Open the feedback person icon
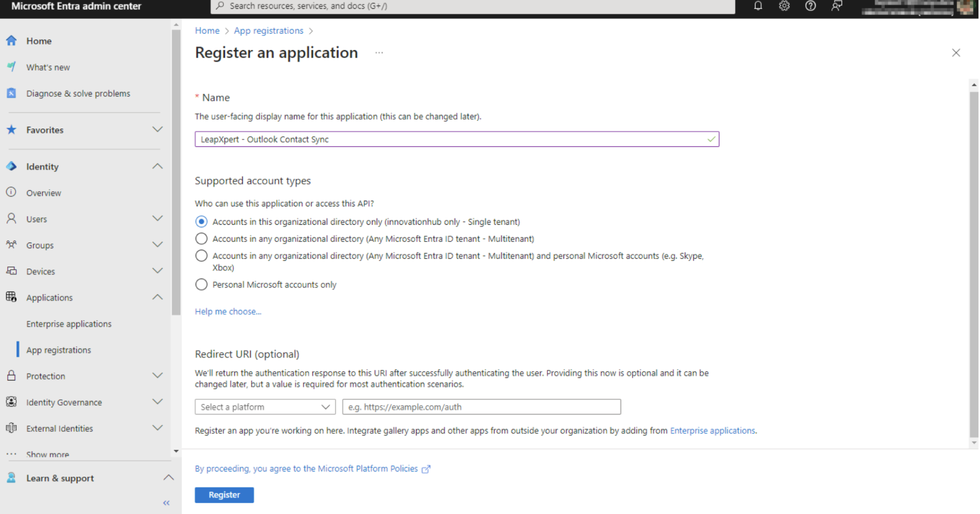This screenshot has width=980, height=514. (x=836, y=6)
